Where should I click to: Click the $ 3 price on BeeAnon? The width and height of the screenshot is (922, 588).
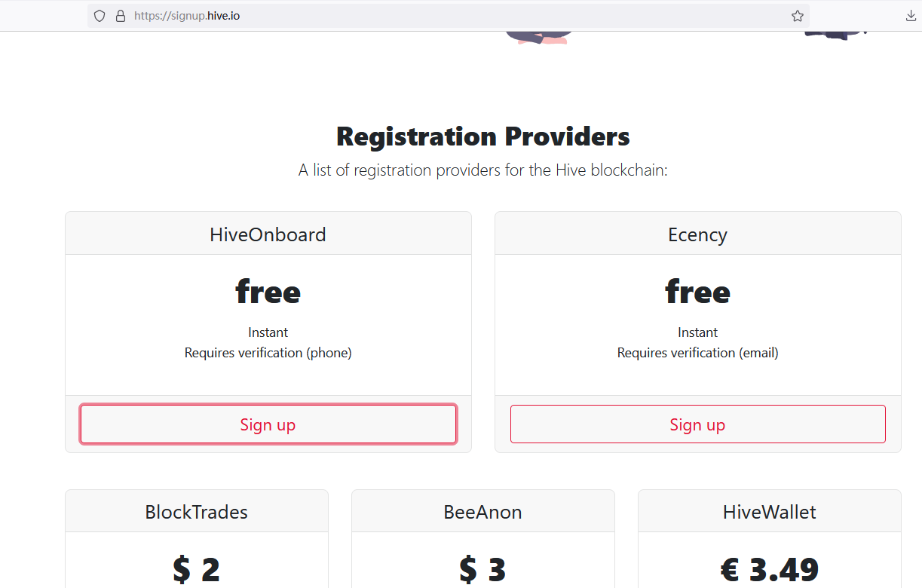[x=482, y=569]
